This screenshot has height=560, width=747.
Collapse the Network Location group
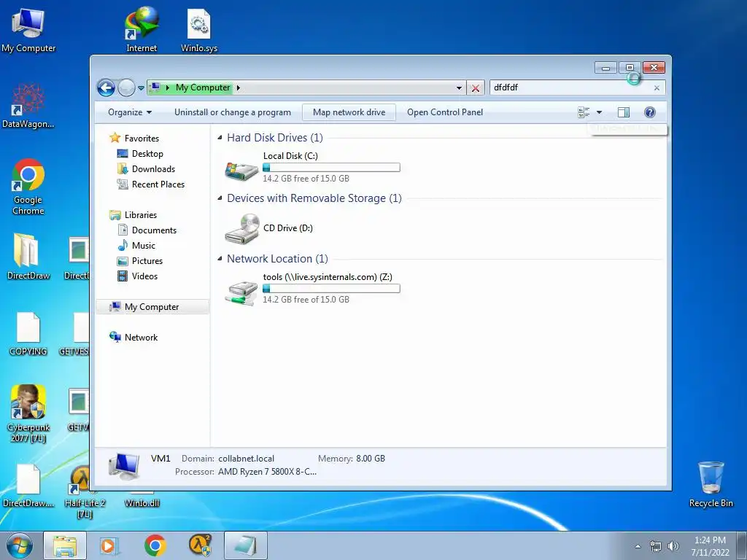coord(220,259)
